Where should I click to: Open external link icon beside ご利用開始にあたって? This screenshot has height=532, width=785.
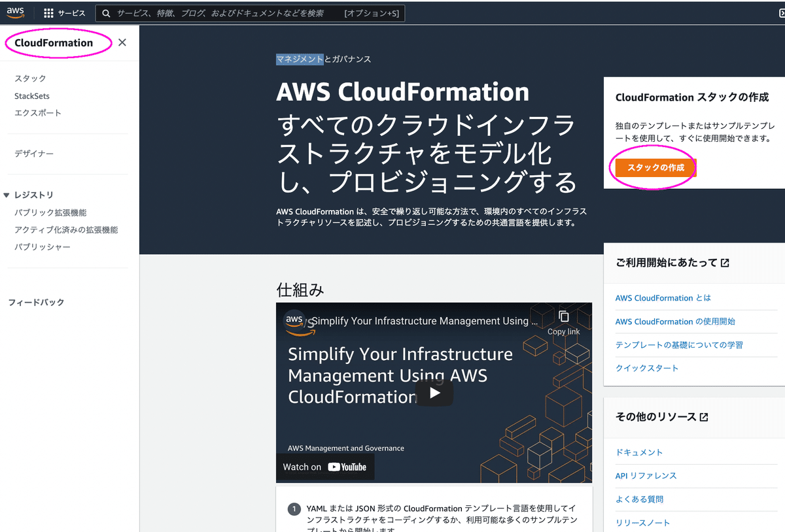click(724, 263)
